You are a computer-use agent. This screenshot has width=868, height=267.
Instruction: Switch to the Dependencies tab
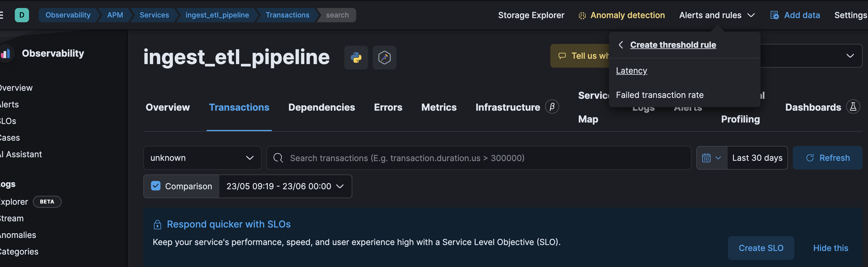click(x=322, y=107)
